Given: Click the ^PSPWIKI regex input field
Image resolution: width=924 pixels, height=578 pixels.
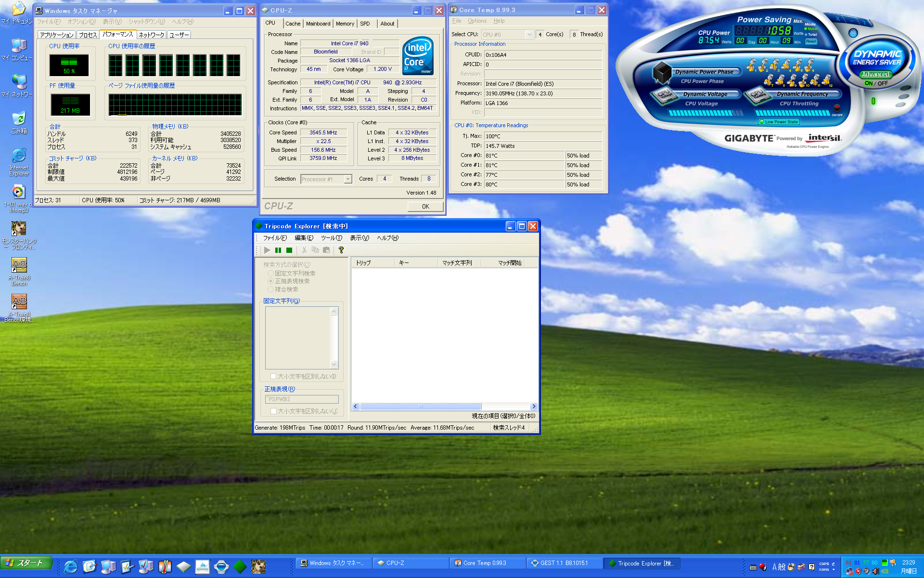Looking at the screenshot, I should pos(302,399).
